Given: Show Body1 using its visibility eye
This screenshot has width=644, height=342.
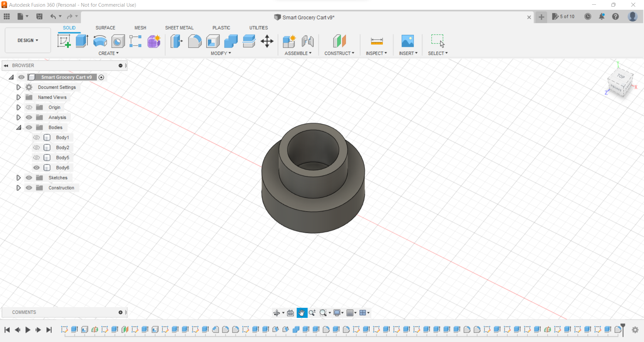Looking at the screenshot, I should point(37,137).
